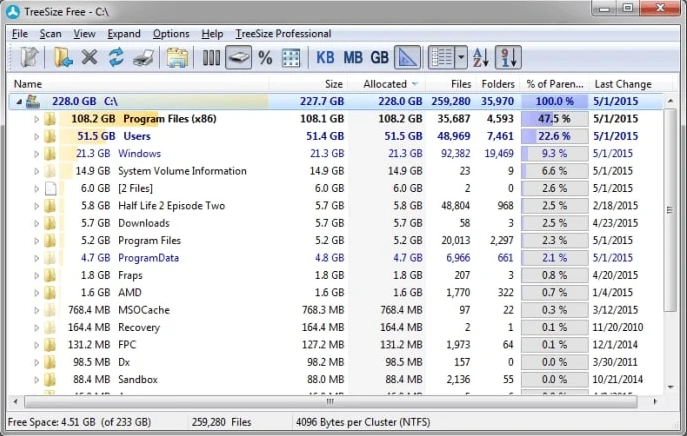Click the cluster grid toolbar icon

pos(291,57)
